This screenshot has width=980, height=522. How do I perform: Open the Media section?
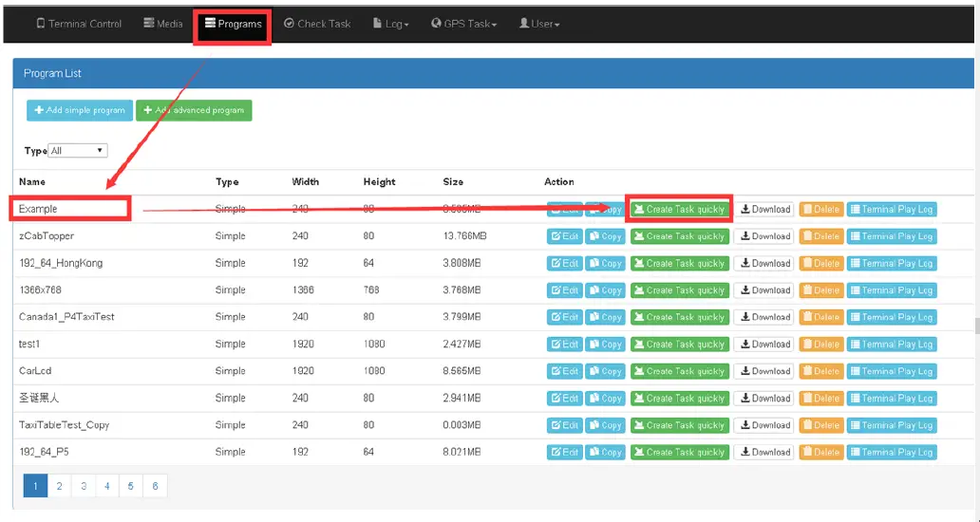pyautogui.click(x=163, y=24)
